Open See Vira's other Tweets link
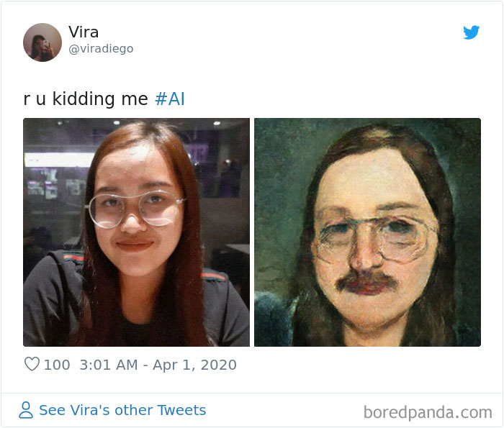This screenshot has height=428, width=504. [x=122, y=410]
